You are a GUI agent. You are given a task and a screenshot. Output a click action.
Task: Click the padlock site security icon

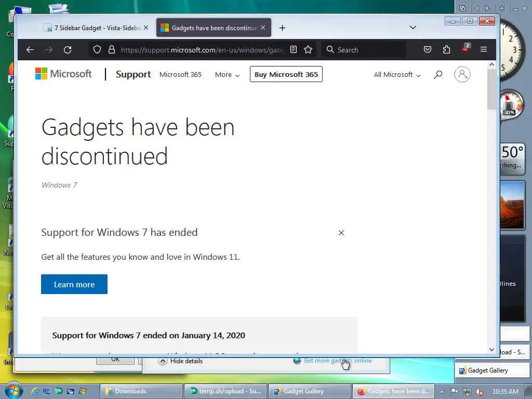pyautogui.click(x=112, y=50)
